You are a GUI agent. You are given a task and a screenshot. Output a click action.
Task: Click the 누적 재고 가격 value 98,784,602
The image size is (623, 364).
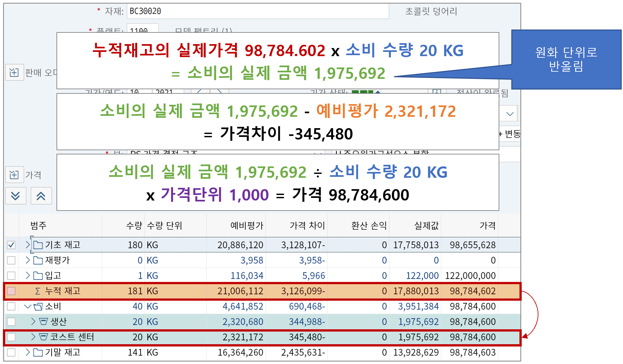[x=473, y=291]
